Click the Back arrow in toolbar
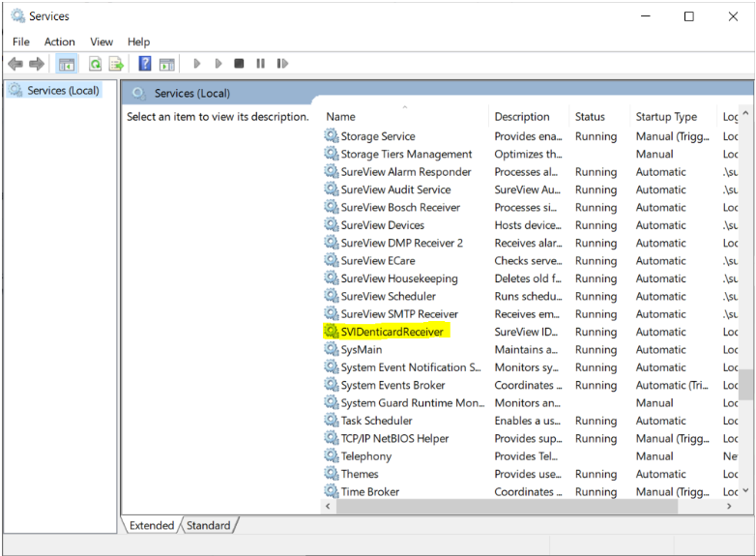The image size is (756, 556). coord(15,64)
